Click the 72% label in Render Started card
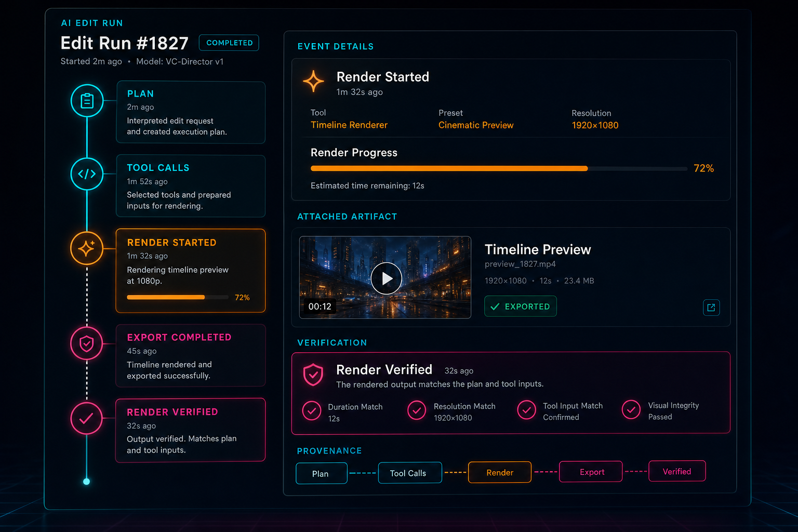798x532 pixels. 242,297
